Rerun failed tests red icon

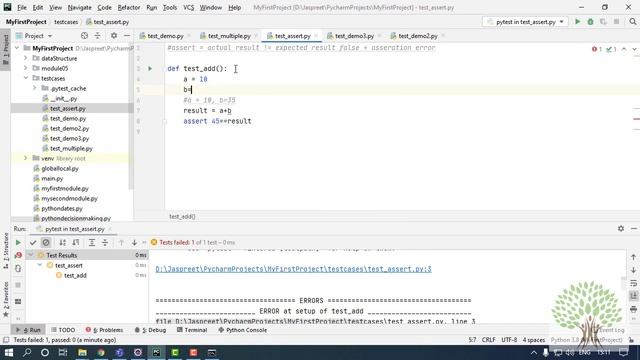point(18,255)
